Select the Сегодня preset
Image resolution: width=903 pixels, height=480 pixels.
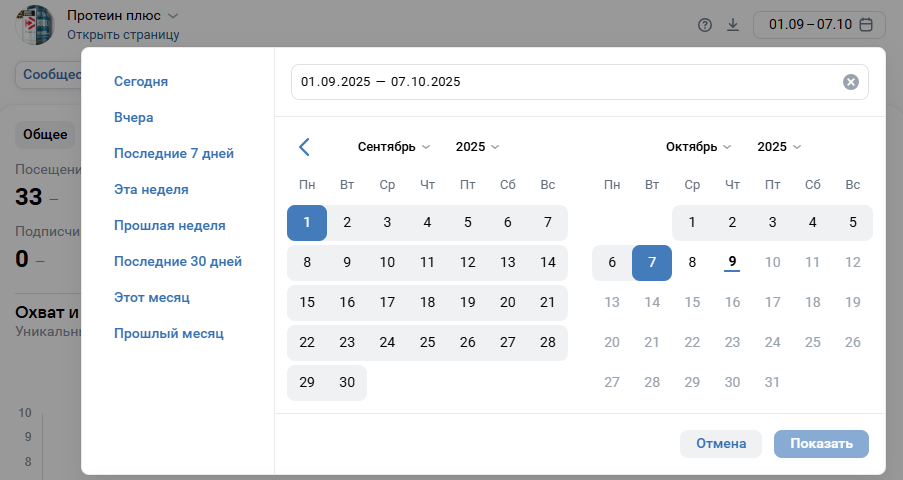[141, 82]
